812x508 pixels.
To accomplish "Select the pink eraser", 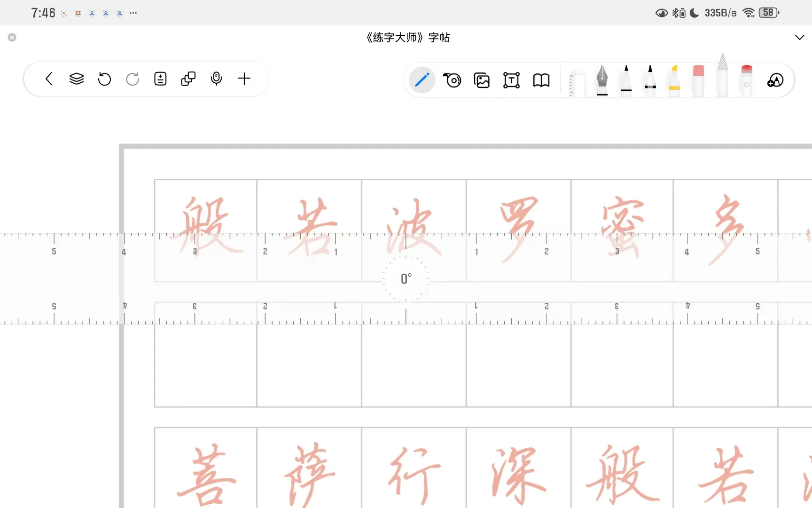I will tap(698, 81).
